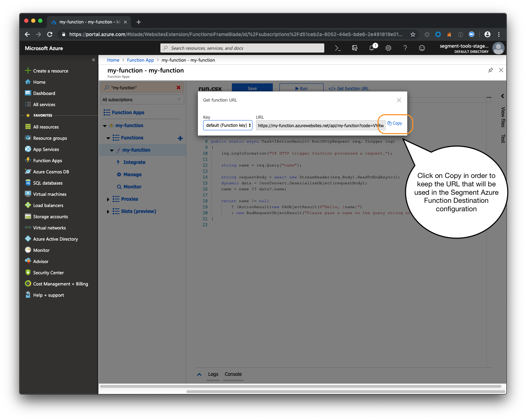Switch to the Console tab
The height and width of the screenshot is (420, 526).
(x=233, y=374)
